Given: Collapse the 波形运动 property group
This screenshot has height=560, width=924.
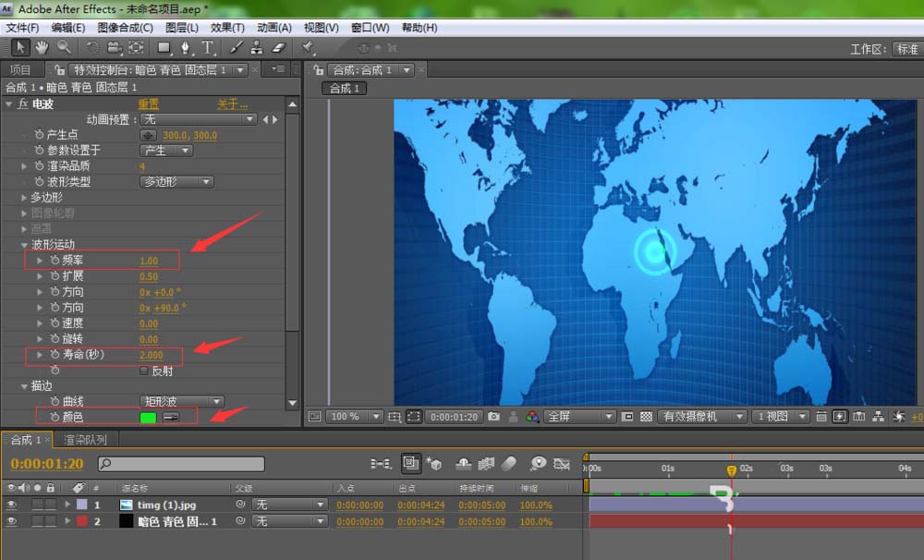Looking at the screenshot, I should pos(25,245).
